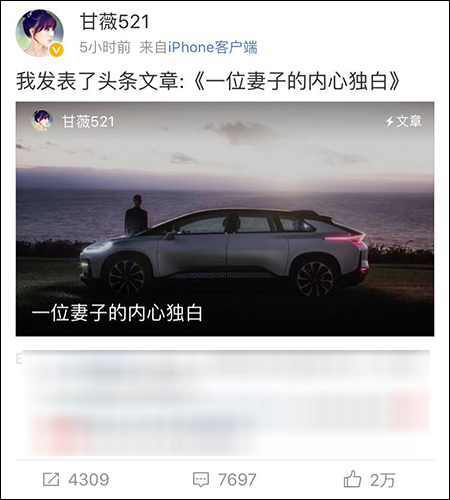Screen dimensions: 450x500
Task: Tap the thumbs-up like icon
Action: point(352,479)
